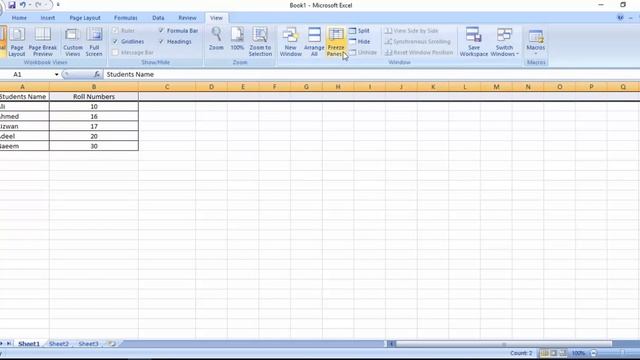The image size is (640, 360).
Task: Open the Data ribbon tab
Action: click(158, 18)
